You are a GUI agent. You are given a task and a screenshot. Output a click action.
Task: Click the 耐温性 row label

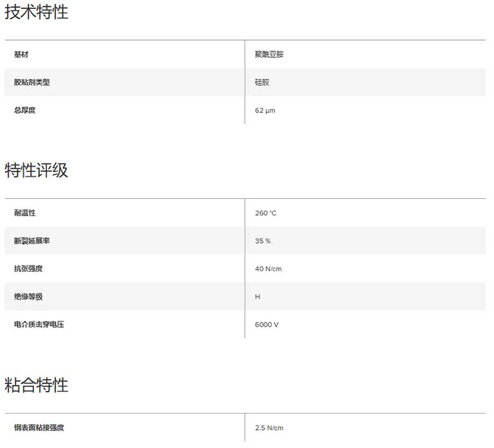[x=25, y=213]
